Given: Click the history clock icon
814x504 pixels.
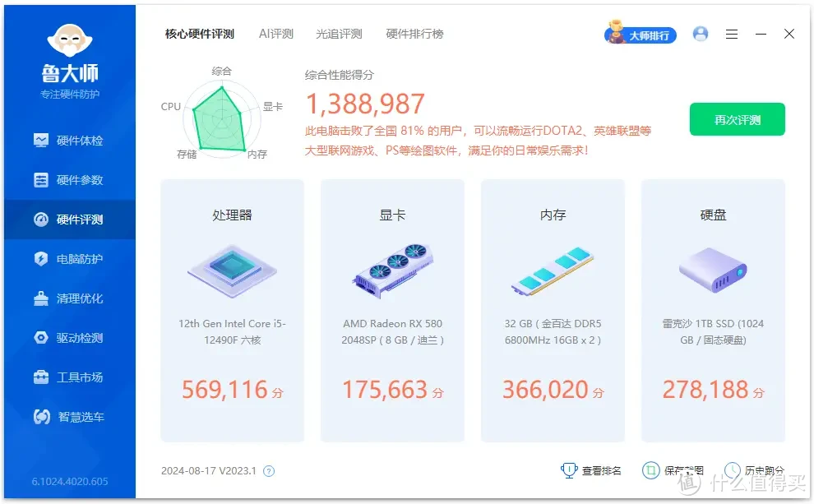Looking at the screenshot, I should click(732, 470).
